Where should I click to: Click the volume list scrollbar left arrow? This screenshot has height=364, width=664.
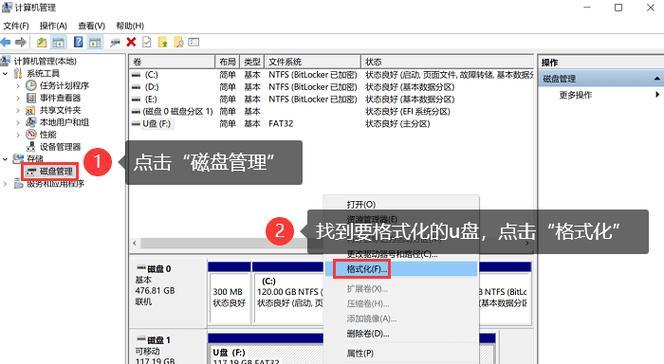[135, 243]
